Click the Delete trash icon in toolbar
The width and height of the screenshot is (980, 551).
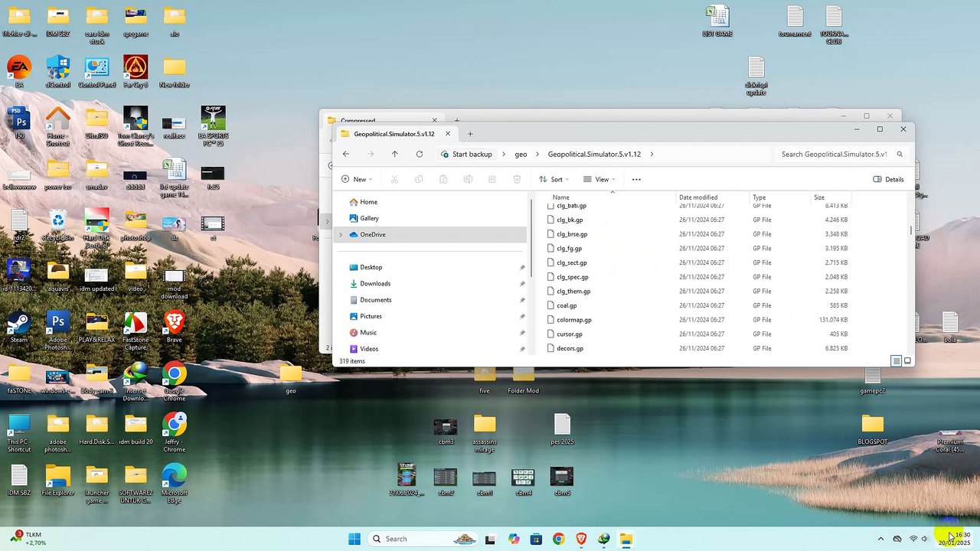click(x=517, y=179)
